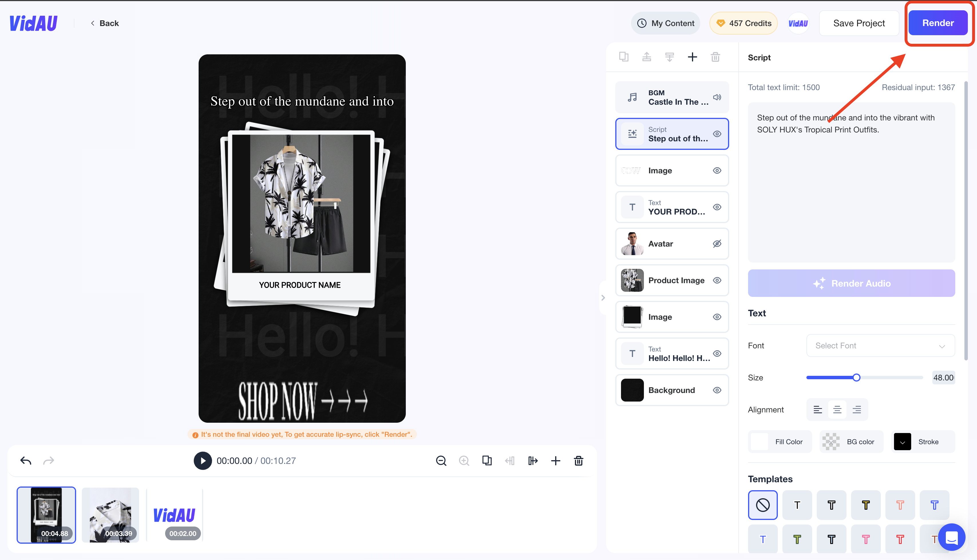
Task: Select the delete layer trash icon
Action: point(715,57)
